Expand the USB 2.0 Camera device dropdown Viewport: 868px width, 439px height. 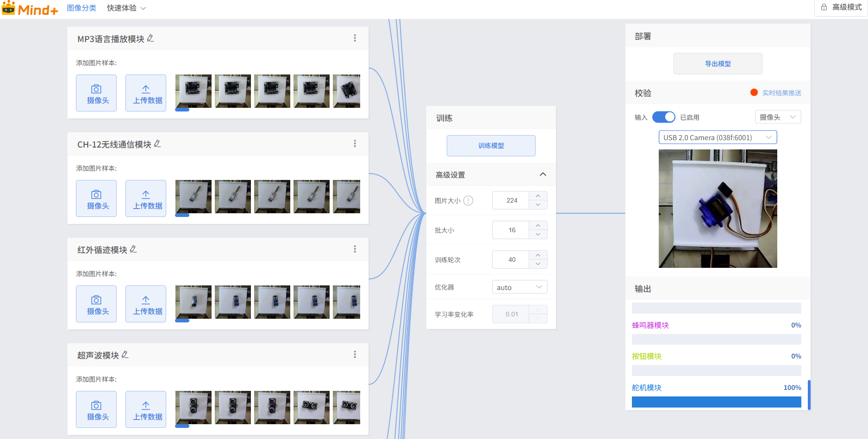point(718,137)
